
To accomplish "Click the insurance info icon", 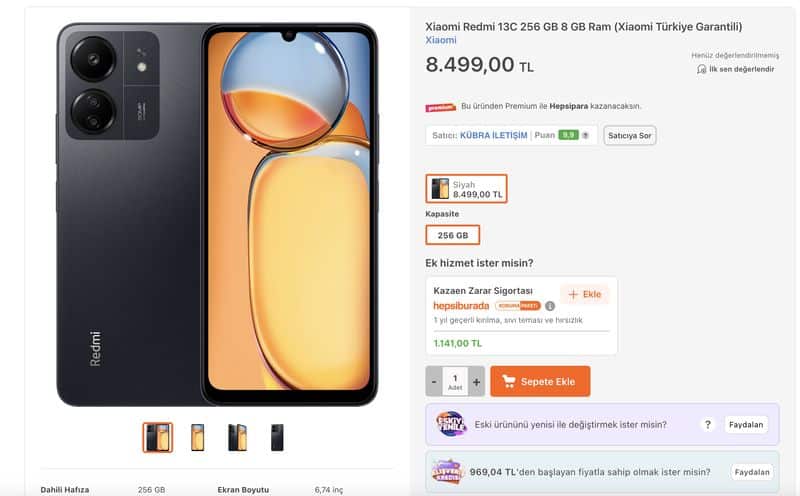I will (x=549, y=306).
